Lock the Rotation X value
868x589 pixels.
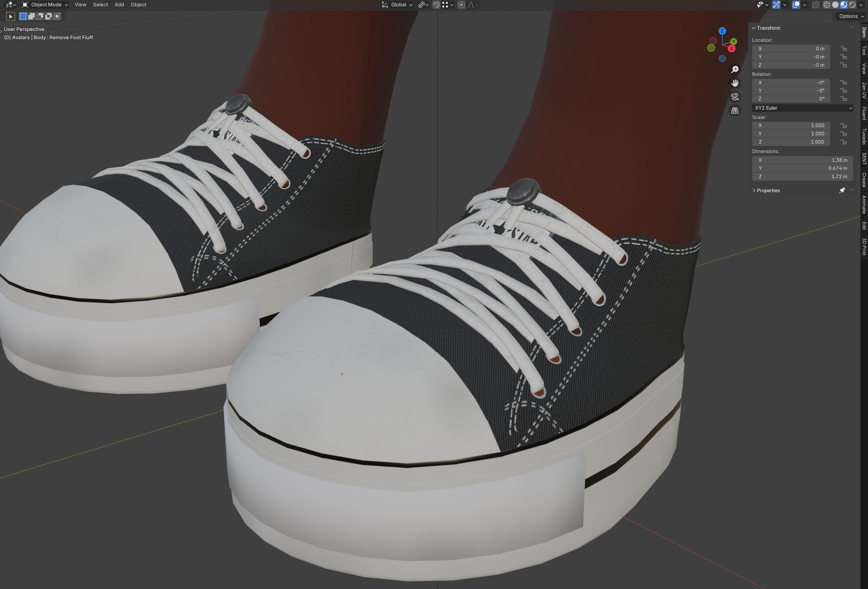[x=844, y=83]
